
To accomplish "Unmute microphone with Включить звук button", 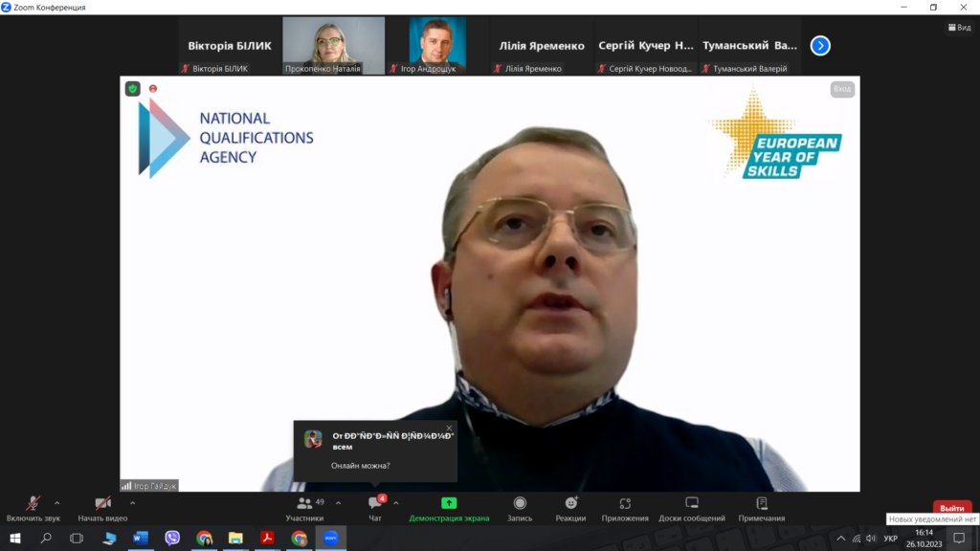I will point(33,507).
